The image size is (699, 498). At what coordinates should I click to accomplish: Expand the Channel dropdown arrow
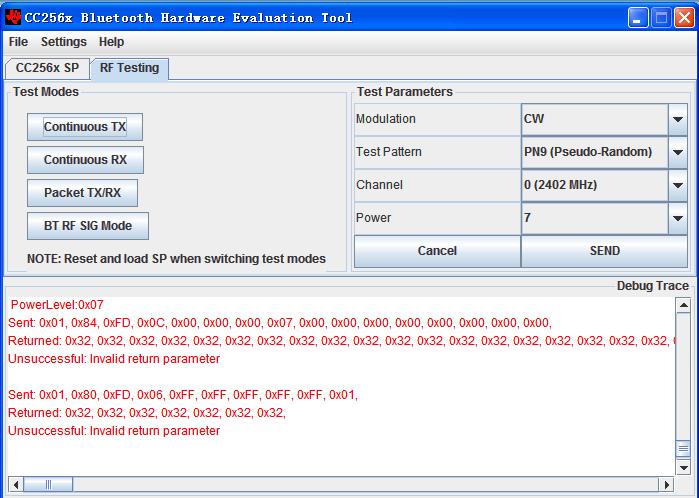click(x=678, y=185)
